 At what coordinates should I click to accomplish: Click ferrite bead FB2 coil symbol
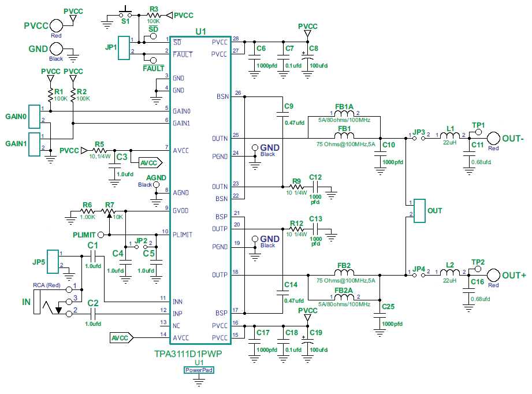[344, 272]
